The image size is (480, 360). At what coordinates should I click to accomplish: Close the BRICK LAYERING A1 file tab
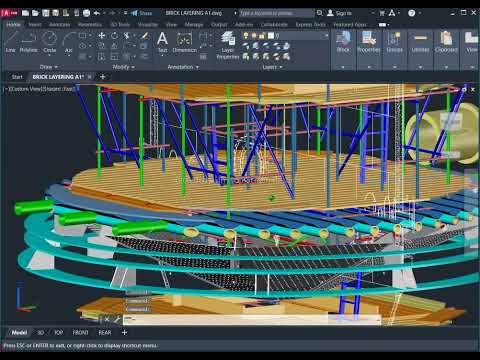point(90,77)
